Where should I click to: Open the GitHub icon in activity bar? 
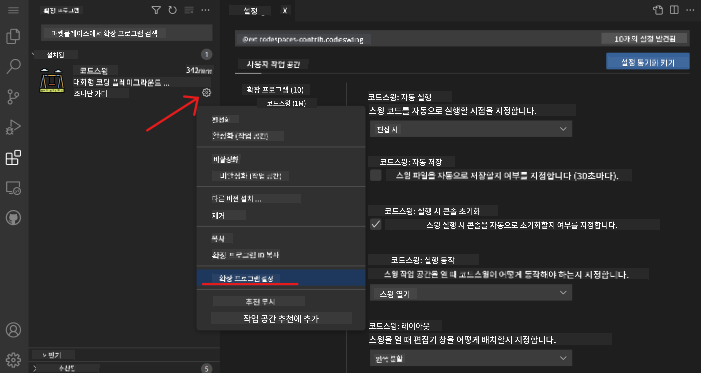(x=13, y=218)
